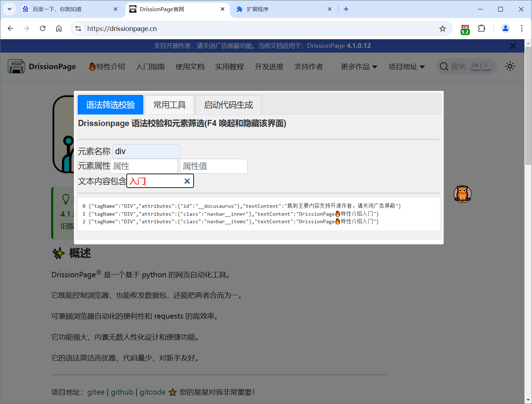Open the gitee project link
Screen dimensions: 532x404
coord(96,392)
